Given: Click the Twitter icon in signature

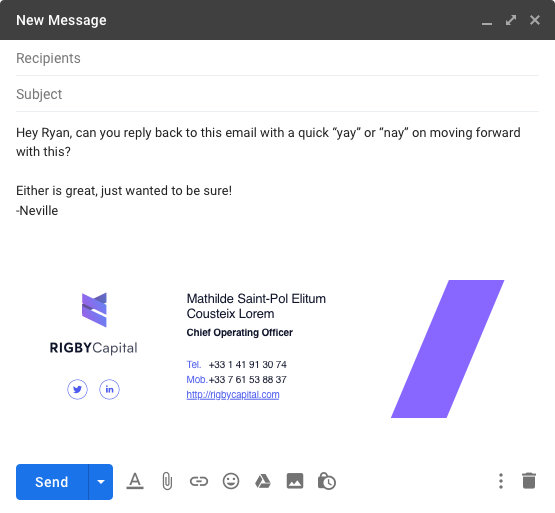Looking at the screenshot, I should pyautogui.click(x=78, y=389).
